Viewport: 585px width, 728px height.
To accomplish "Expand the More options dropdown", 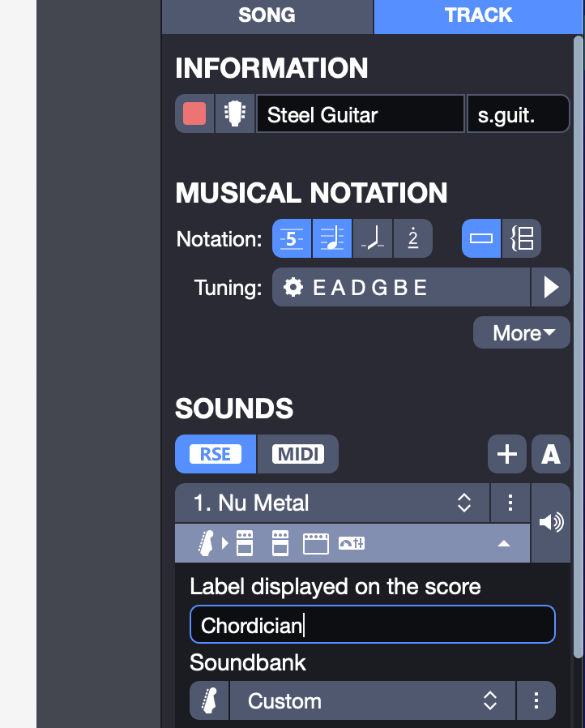I will click(522, 332).
